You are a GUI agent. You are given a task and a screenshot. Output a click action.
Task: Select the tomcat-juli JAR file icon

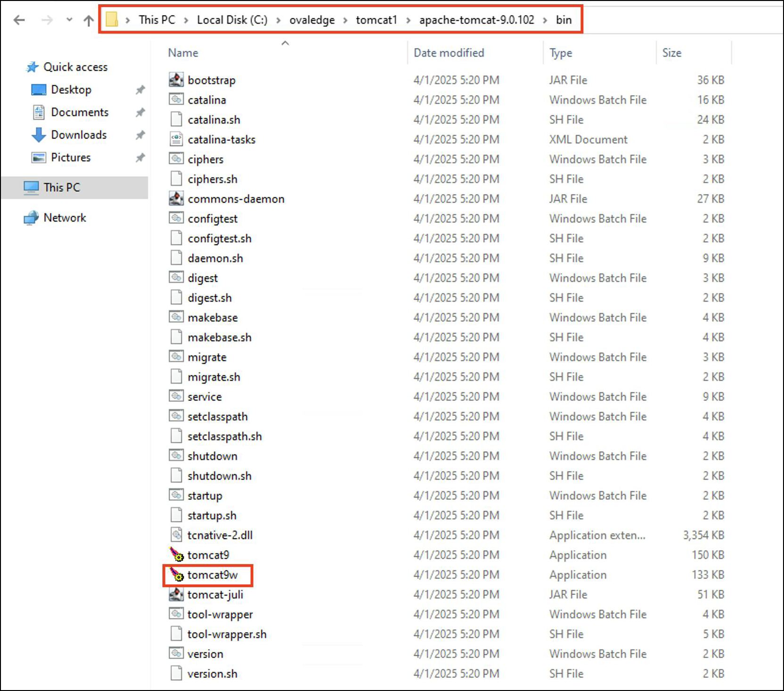click(x=176, y=594)
